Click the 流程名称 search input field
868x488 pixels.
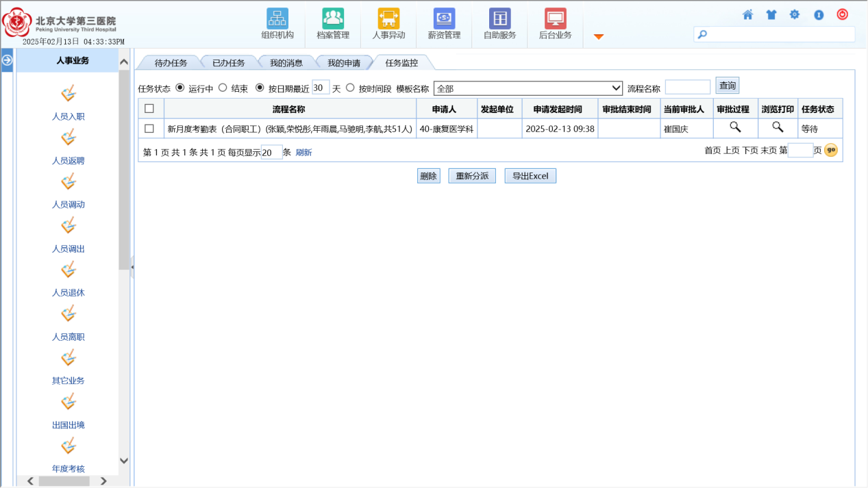coord(687,88)
